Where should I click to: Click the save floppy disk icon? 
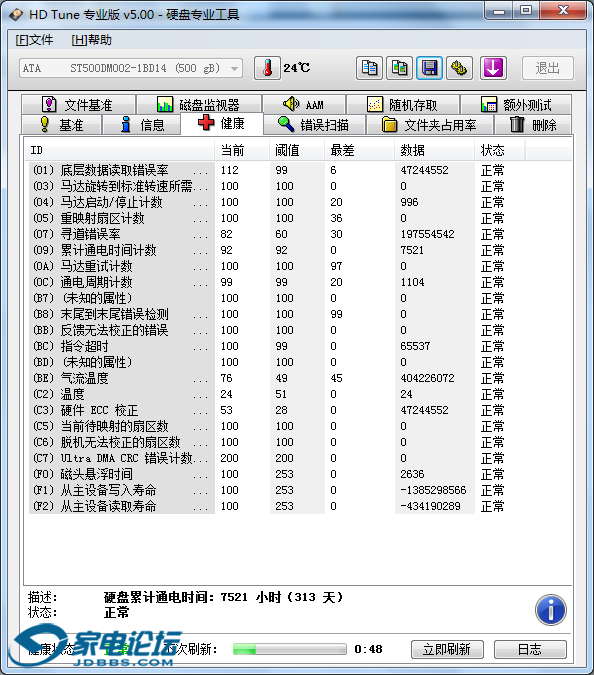coord(429,68)
